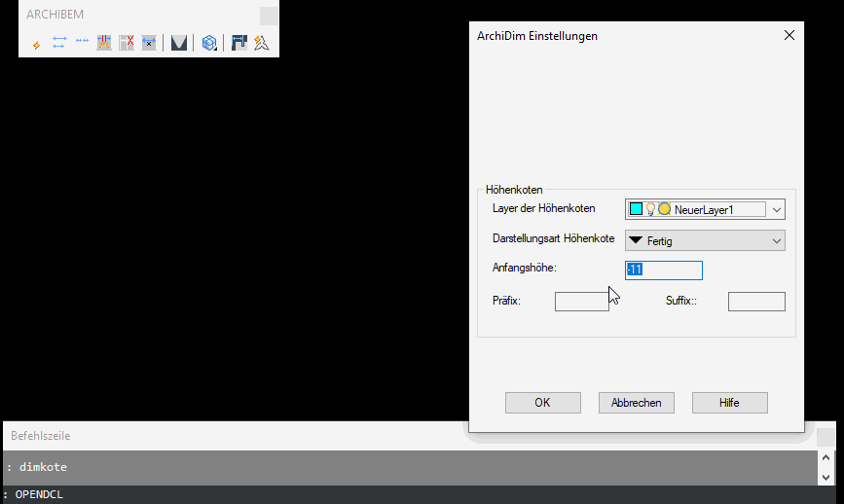Click the dimension icon with red X
Image resolution: width=844 pixels, height=504 pixels.
point(127,43)
